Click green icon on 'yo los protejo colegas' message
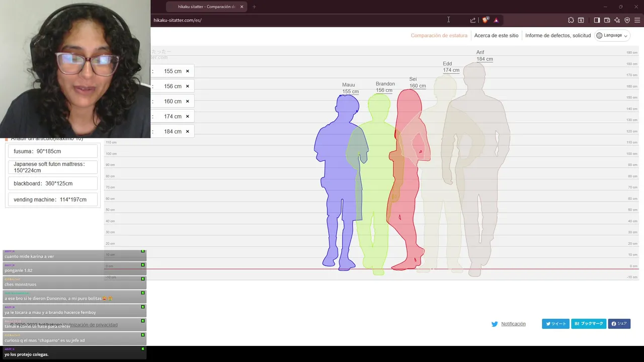The image size is (644, 362). tap(143, 348)
